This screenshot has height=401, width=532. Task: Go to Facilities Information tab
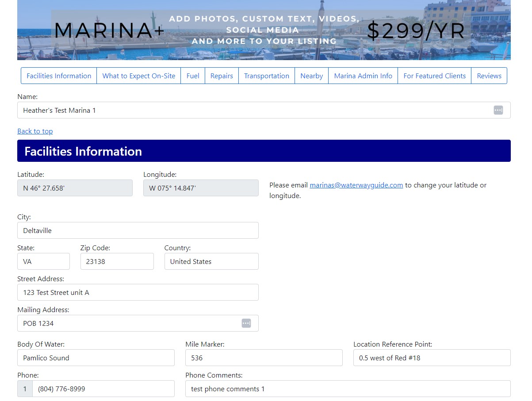[x=58, y=76]
